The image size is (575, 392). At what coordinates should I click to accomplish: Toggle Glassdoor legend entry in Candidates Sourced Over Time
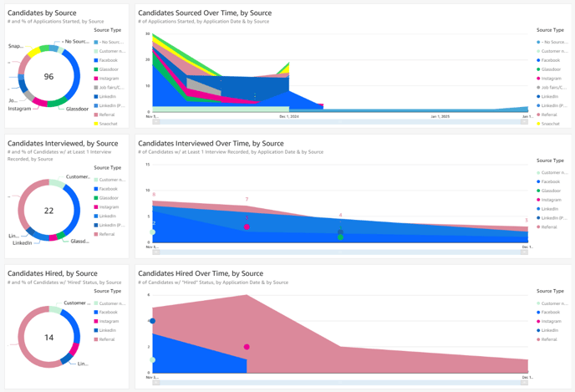pos(549,69)
